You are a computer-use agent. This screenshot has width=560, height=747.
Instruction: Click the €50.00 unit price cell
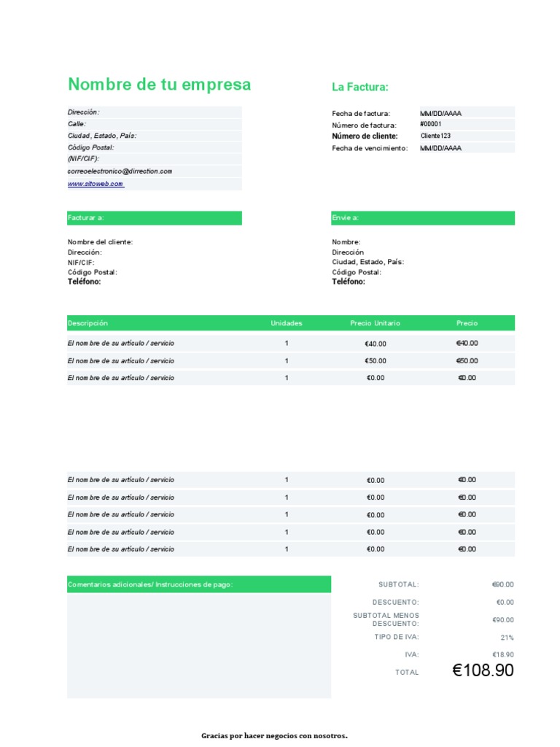[x=376, y=361]
